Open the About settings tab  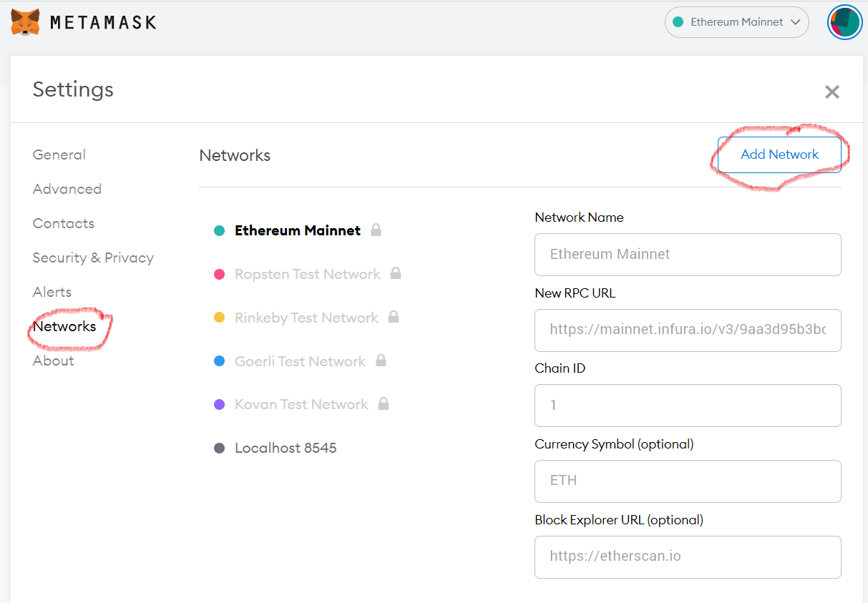[54, 361]
